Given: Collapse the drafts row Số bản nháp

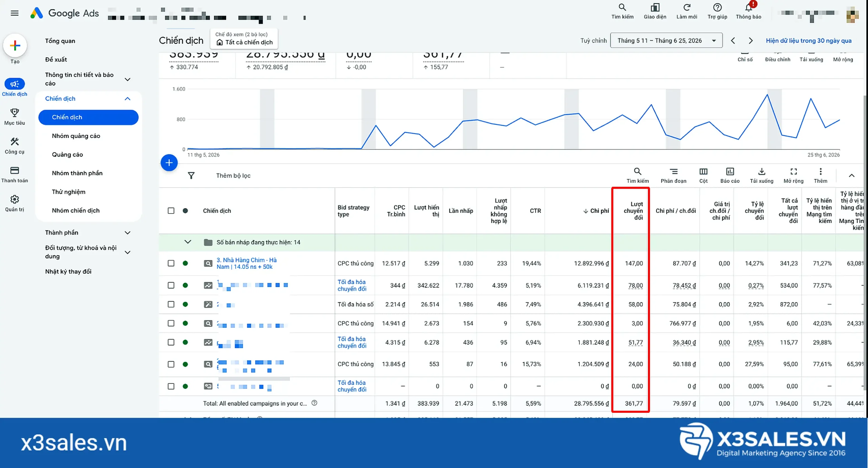Looking at the screenshot, I should (x=188, y=242).
